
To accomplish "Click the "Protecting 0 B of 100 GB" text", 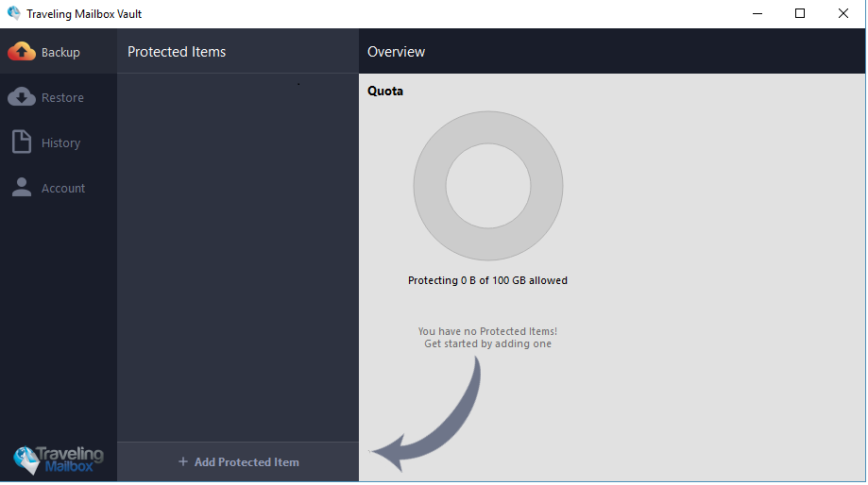I will pos(487,280).
